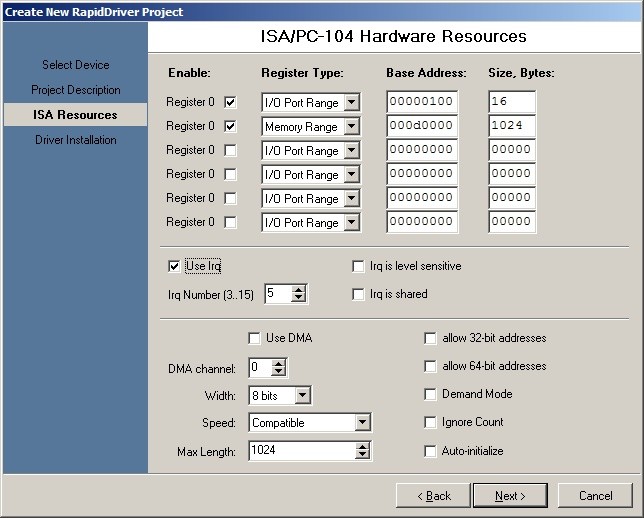The image size is (644, 518).
Task: Open the Width 8 bits dropdown
Action: (302, 396)
